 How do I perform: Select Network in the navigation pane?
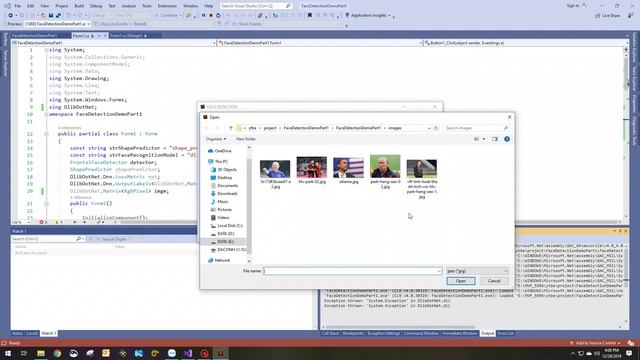(x=219, y=260)
